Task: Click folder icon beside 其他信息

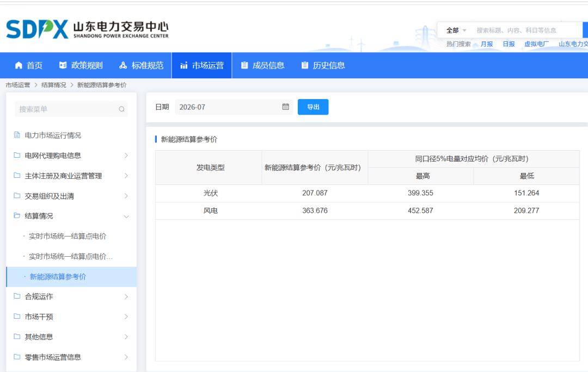Action: 17,337
